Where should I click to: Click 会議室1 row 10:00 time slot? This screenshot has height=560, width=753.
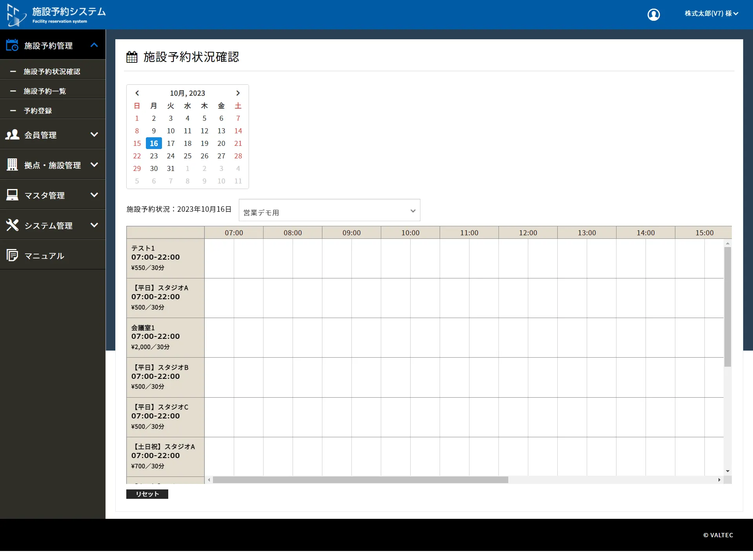pos(396,338)
